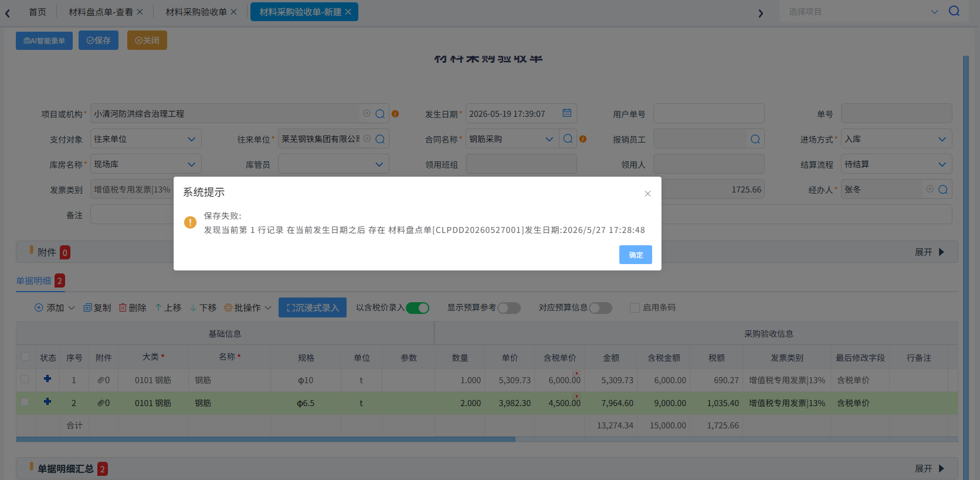Turn off the 以含税价录入 switch
The image size is (980, 480).
coord(418,308)
